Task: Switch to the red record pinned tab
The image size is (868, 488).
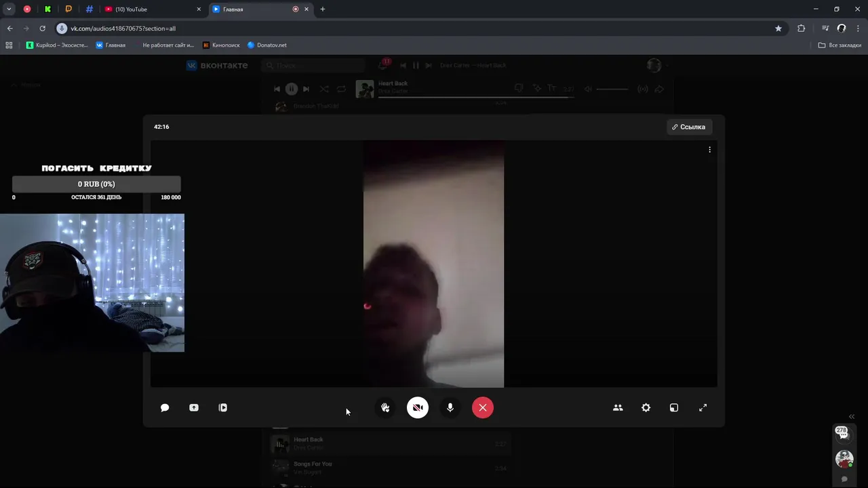Action: 27,9
